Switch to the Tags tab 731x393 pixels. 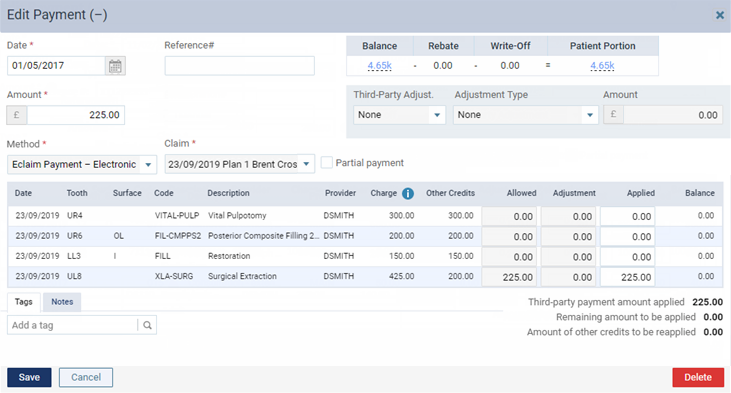coord(24,302)
